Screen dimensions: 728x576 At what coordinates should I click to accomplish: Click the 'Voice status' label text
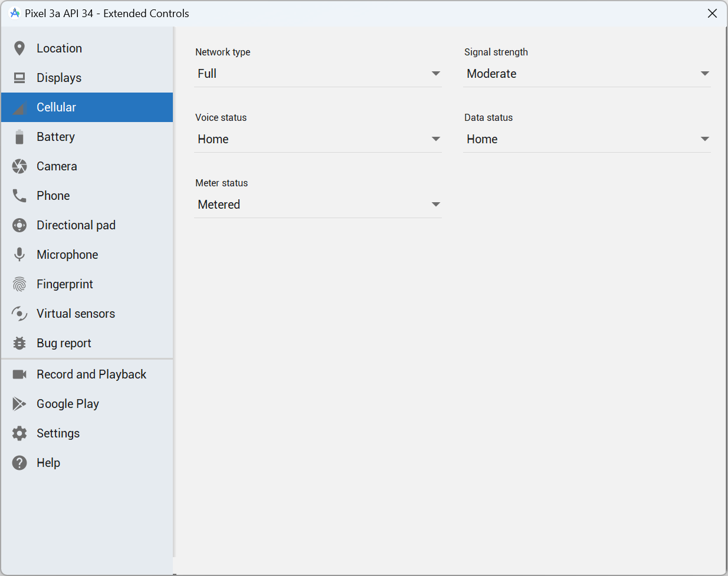[x=221, y=117]
